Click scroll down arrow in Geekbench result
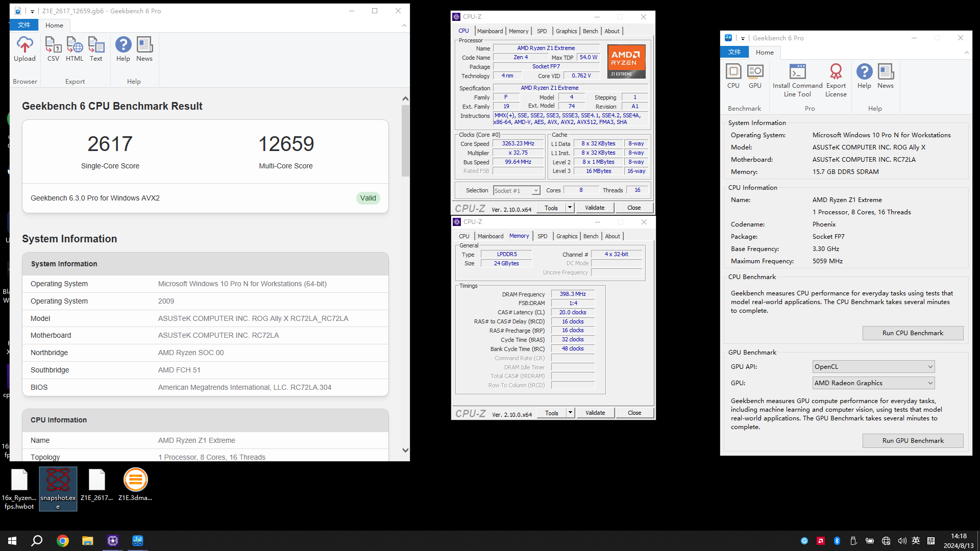Image resolution: width=980 pixels, height=551 pixels. (405, 450)
